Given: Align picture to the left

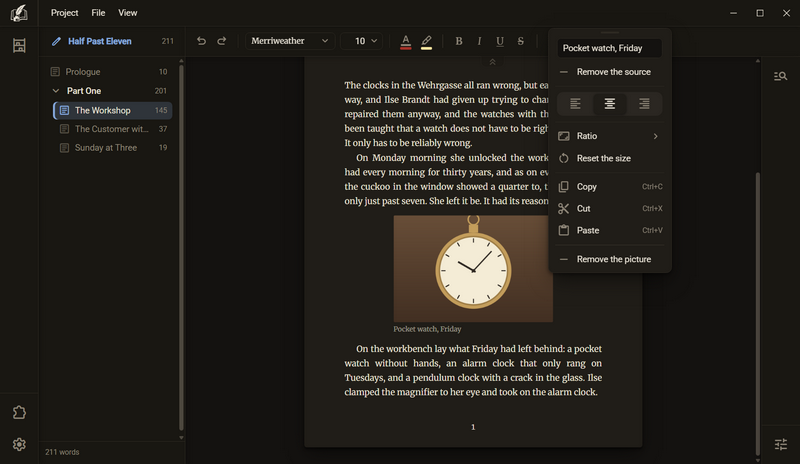Looking at the screenshot, I should coord(575,104).
